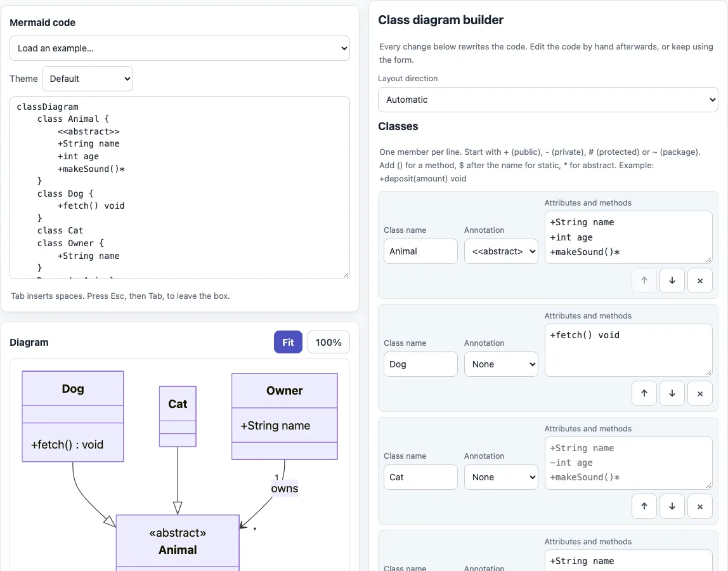Remove the Animal class card
728x571 pixels.
699,280
